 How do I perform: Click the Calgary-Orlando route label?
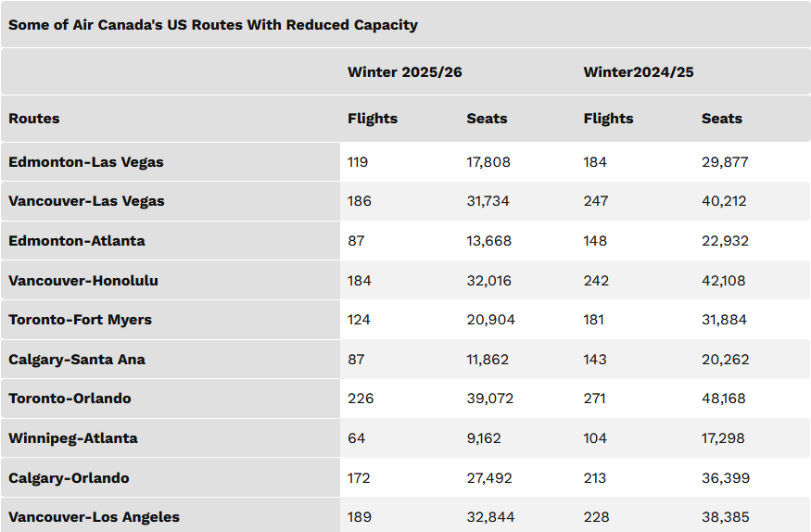pyautogui.click(x=69, y=478)
